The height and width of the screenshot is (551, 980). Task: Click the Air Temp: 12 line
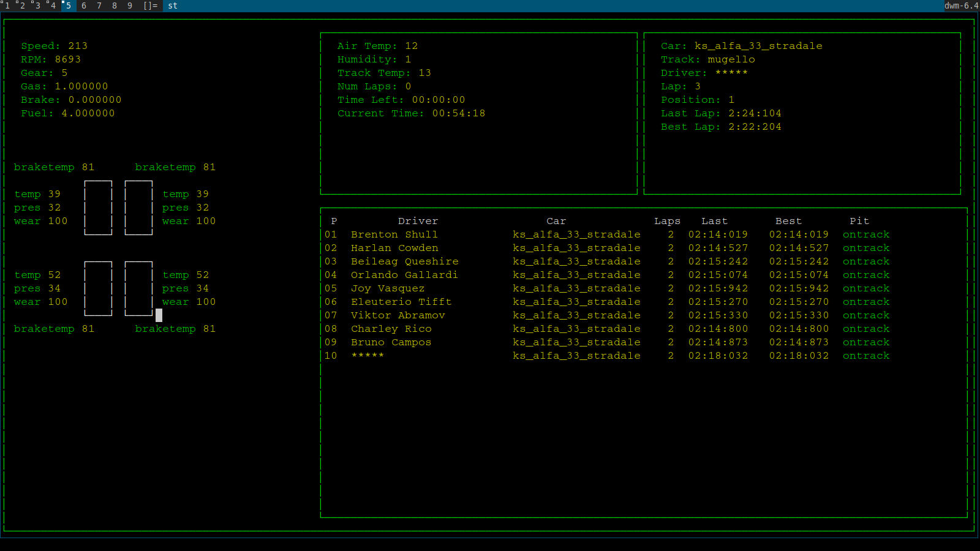(x=377, y=46)
